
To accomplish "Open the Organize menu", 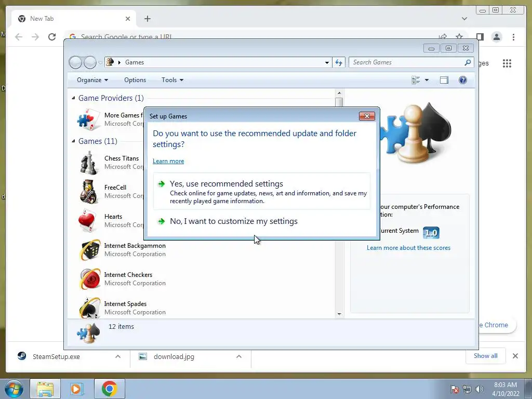I will click(x=92, y=80).
